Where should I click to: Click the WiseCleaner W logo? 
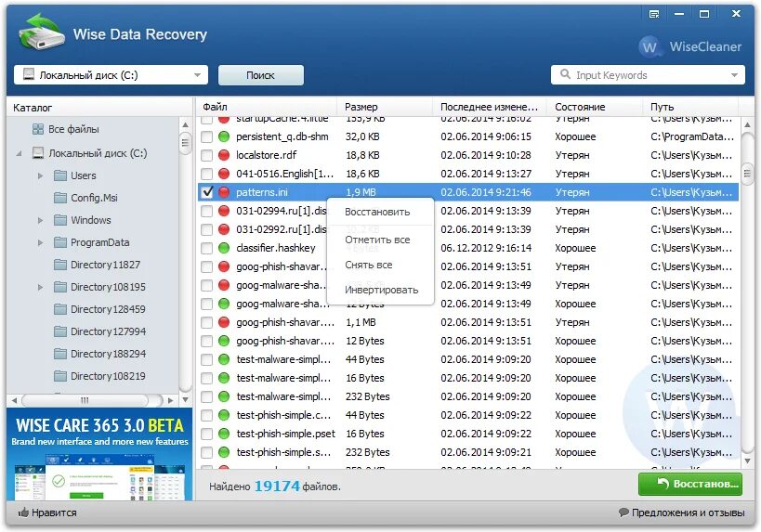coord(649,47)
